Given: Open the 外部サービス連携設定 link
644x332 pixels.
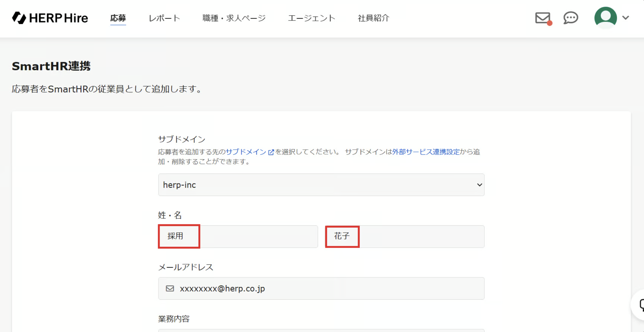Looking at the screenshot, I should (x=426, y=152).
